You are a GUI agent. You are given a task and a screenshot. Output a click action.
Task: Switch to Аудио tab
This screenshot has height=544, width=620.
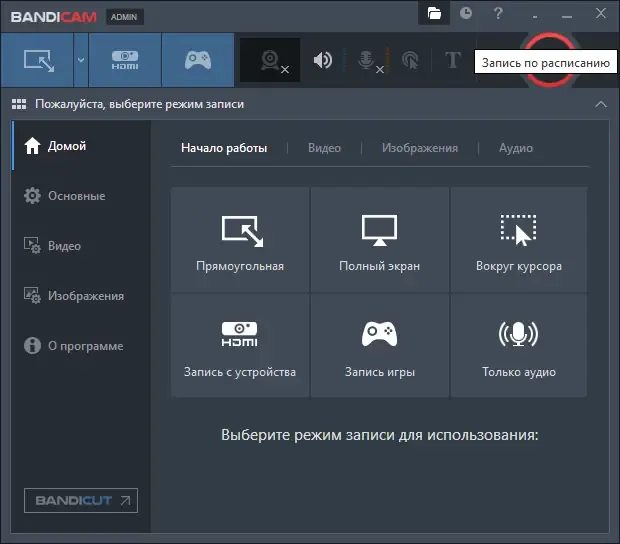(516, 148)
